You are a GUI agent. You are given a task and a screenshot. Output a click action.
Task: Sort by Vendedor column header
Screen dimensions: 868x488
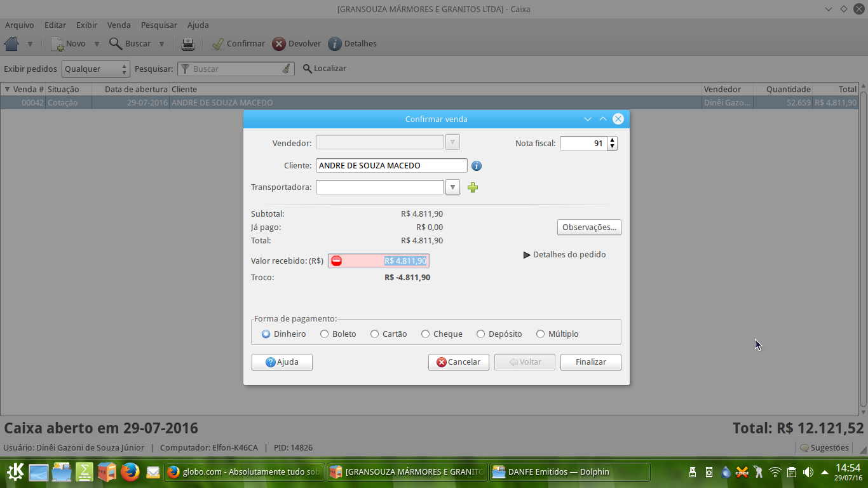(728, 89)
